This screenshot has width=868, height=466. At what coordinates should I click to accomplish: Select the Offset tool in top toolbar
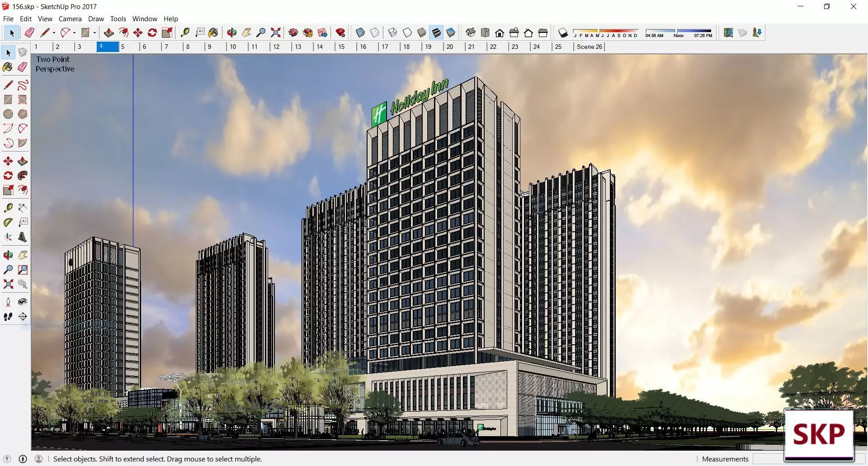(x=123, y=33)
